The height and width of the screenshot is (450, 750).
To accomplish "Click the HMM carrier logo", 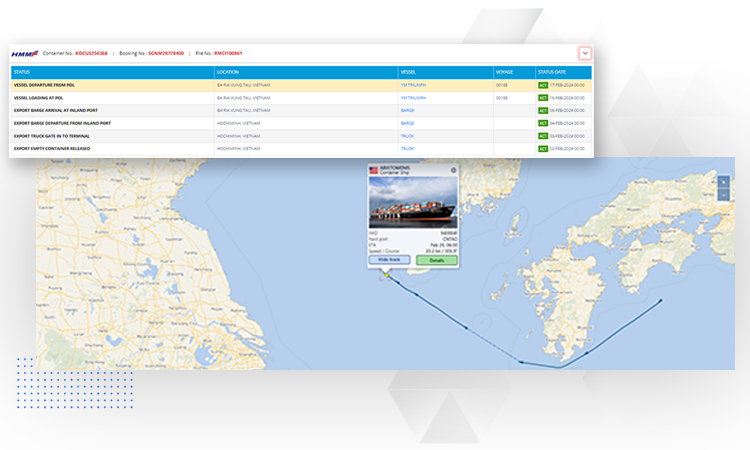I will [x=24, y=53].
